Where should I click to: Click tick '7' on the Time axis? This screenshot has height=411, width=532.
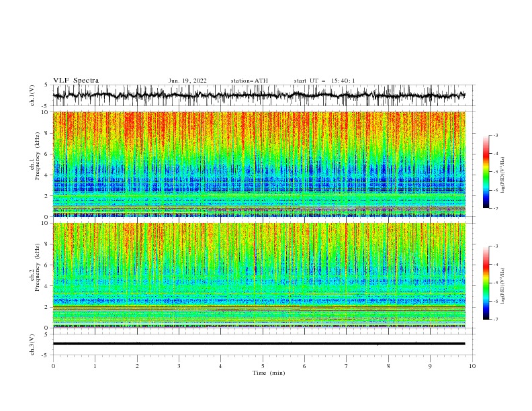tap(347, 366)
